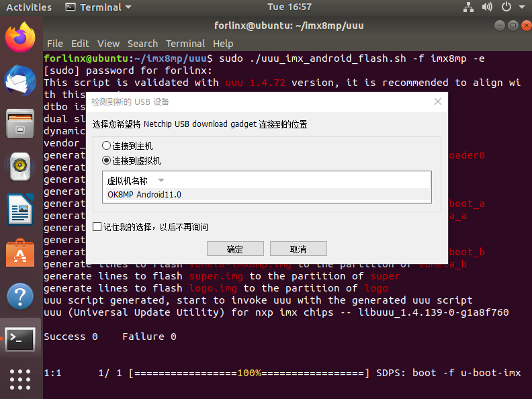Expand the 虚拟机名称 column dropdown arrow
This screenshot has height=399, width=532.
click(x=161, y=181)
